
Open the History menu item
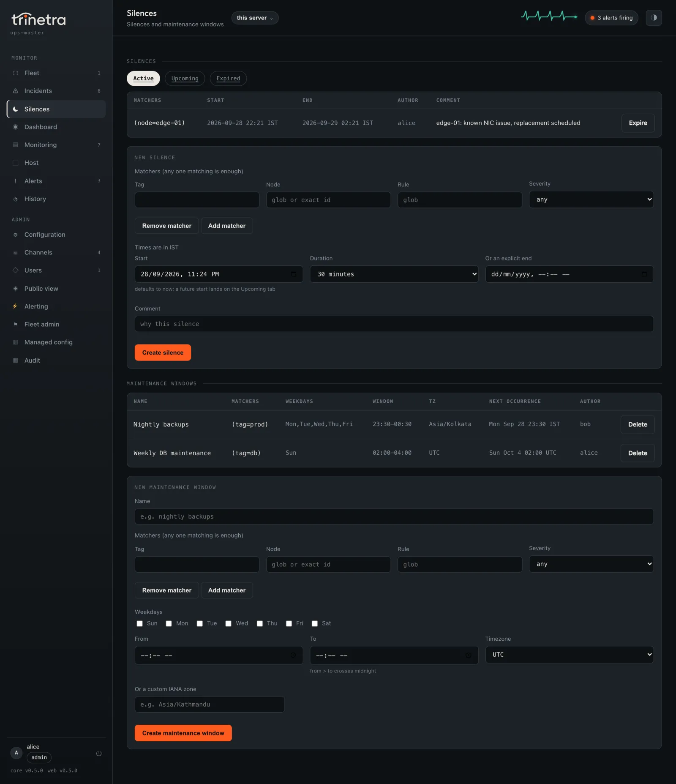coord(56,199)
